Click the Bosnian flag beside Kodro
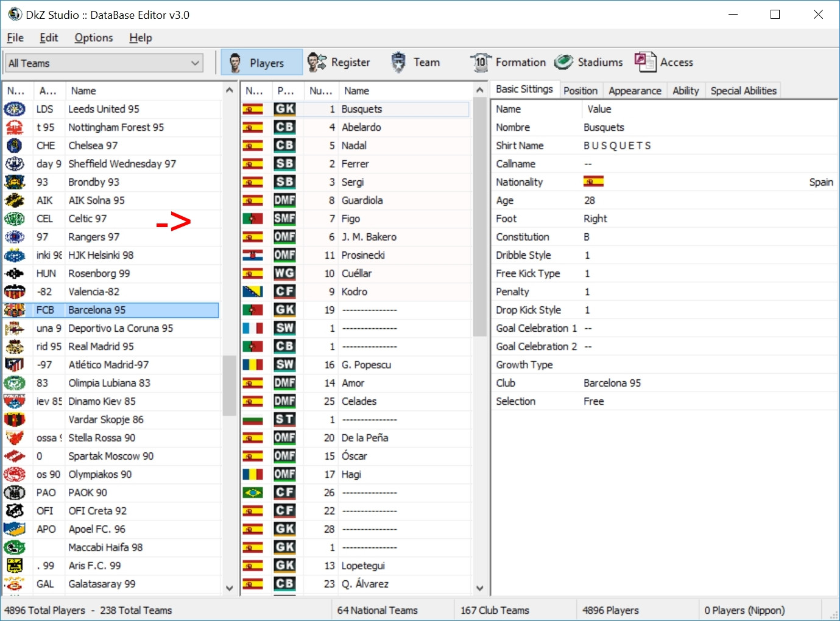The image size is (840, 621). pyautogui.click(x=253, y=292)
